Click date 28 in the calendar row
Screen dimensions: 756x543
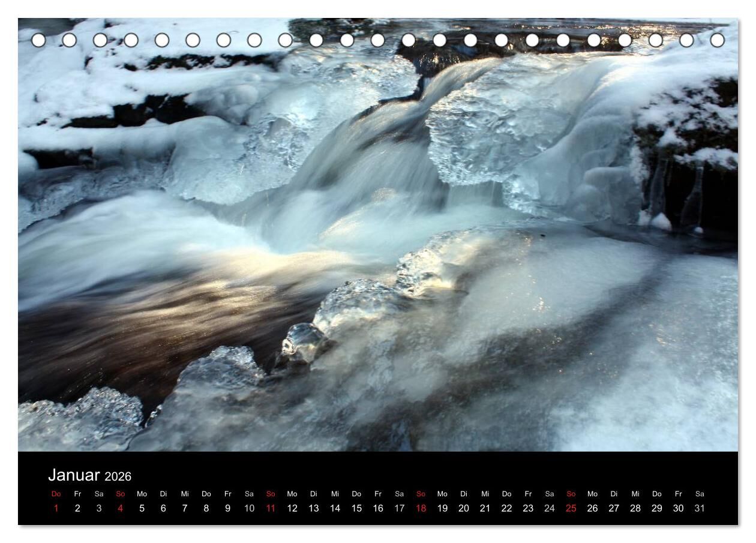click(x=635, y=508)
